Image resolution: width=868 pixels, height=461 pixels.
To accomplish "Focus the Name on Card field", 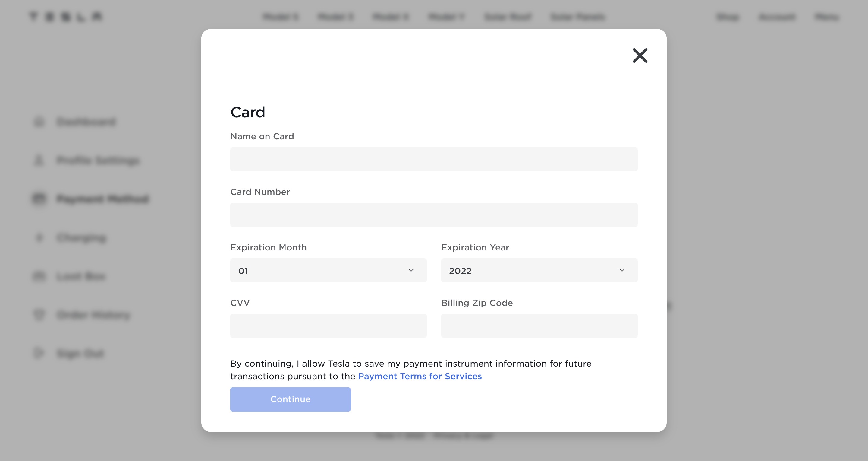I will 434,159.
